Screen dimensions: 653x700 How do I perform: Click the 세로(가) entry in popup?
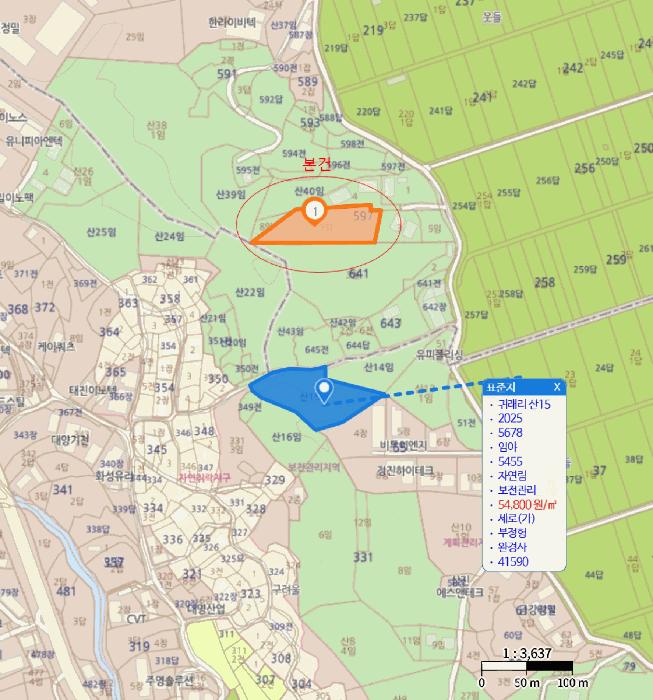pyautogui.click(x=515, y=519)
